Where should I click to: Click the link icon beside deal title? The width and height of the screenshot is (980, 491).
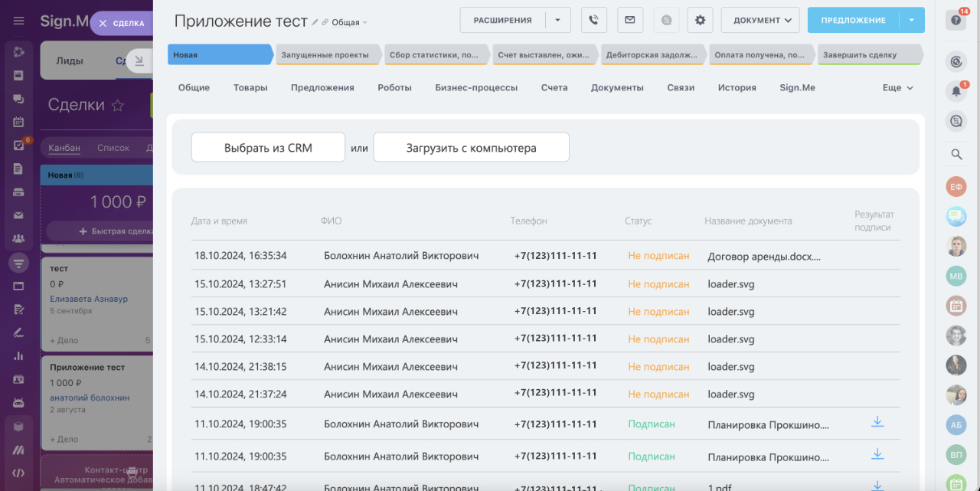[x=325, y=22]
